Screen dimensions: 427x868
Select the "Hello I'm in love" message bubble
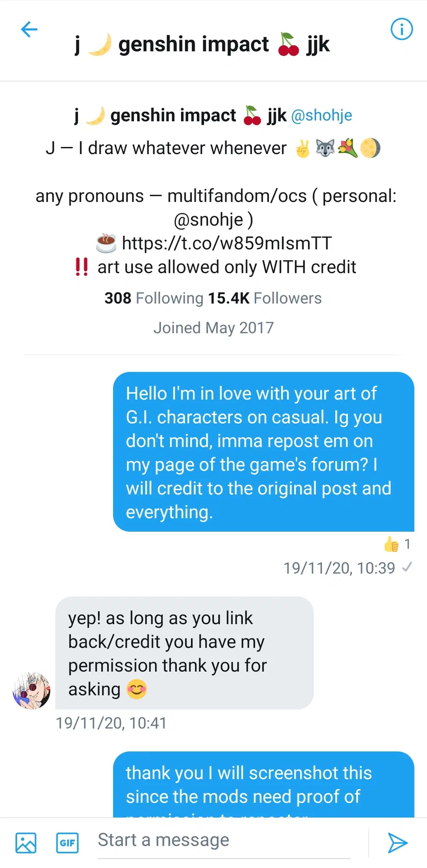263,452
